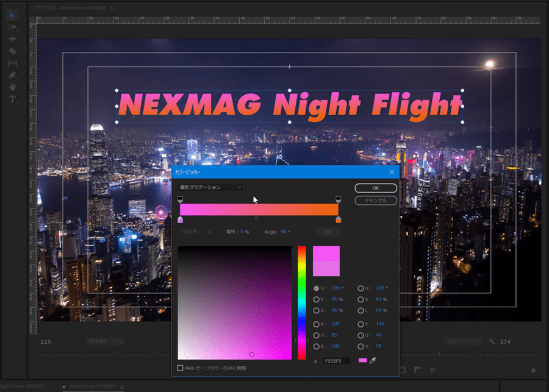The height and width of the screenshot is (392, 549).
Task: Click the small pink swatch beside eyedropper
Action: [363, 360]
